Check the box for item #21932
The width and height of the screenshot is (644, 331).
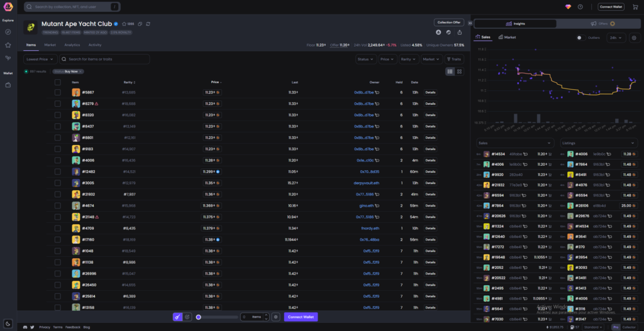point(57,194)
